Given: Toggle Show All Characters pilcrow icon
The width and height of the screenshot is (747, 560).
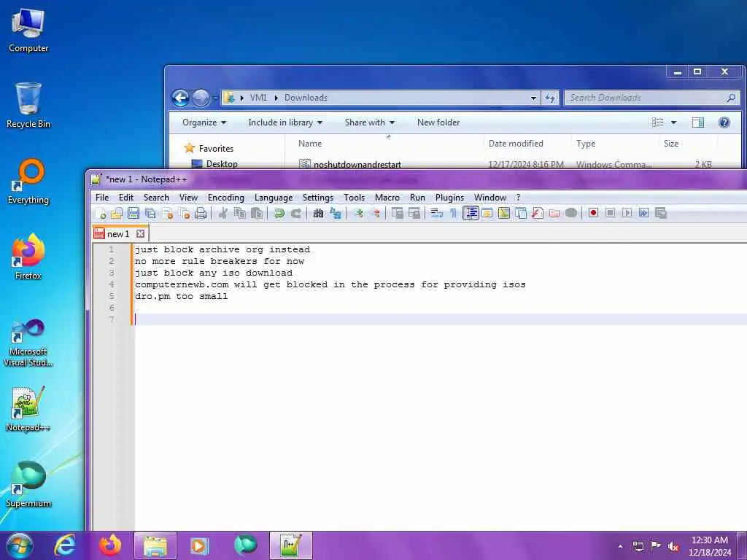Looking at the screenshot, I should click(453, 214).
